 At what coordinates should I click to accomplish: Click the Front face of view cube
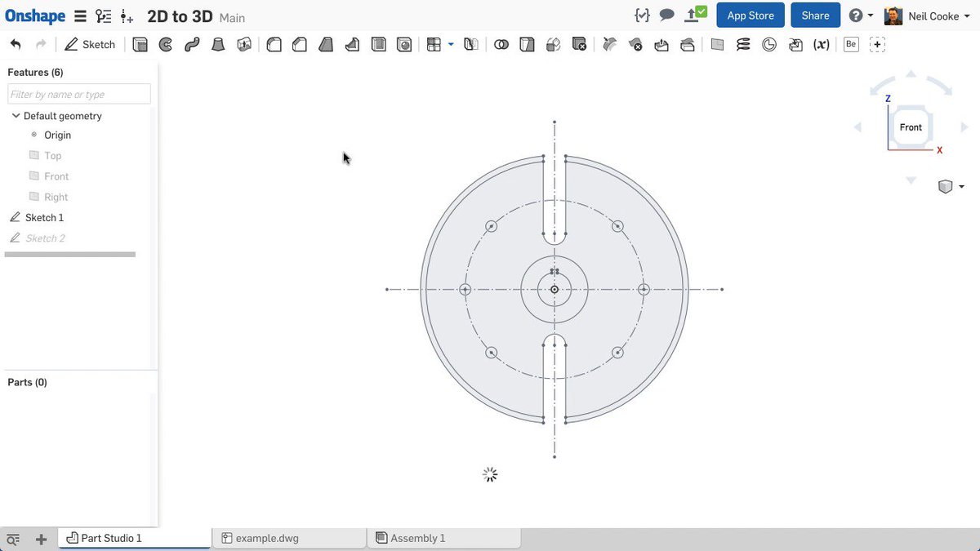[x=911, y=127]
